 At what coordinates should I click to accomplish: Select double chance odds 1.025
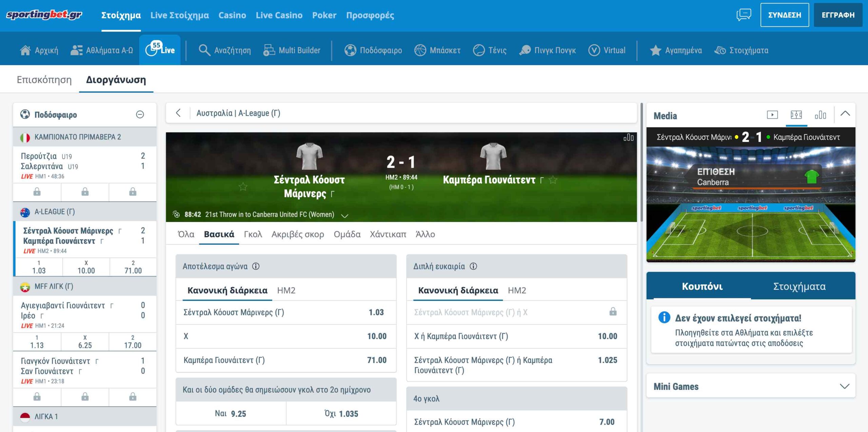(x=517, y=365)
